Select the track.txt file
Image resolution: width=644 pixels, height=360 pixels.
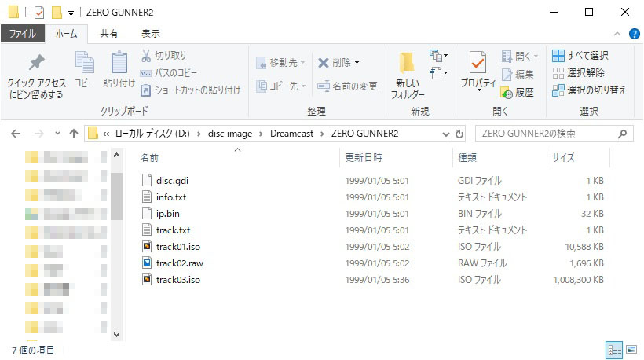[x=173, y=230]
